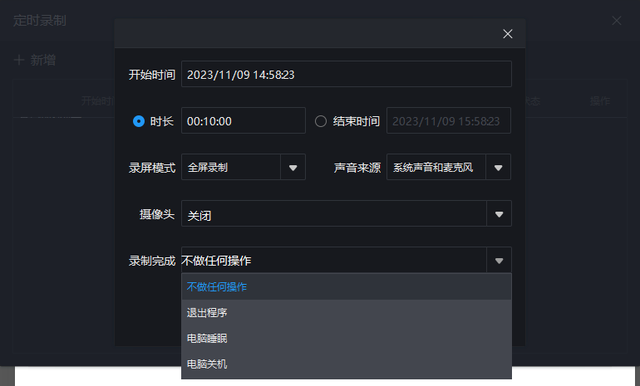Close the schedule settings dialog
640x386 pixels.
(507, 34)
